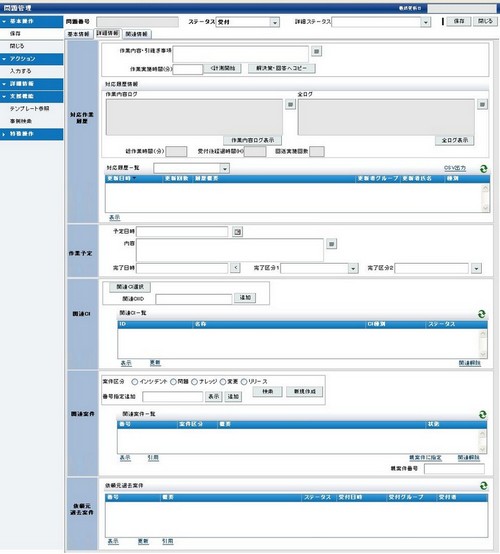The image size is (500, 554).
Task: Open the 対応履歴一覧 filter dropdown
Action: (x=225, y=169)
